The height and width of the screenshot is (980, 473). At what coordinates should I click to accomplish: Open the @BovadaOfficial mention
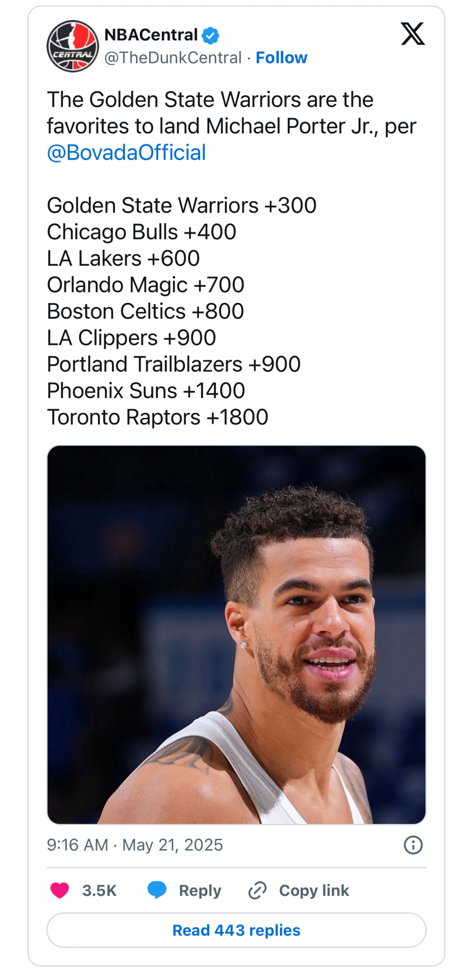point(126,153)
